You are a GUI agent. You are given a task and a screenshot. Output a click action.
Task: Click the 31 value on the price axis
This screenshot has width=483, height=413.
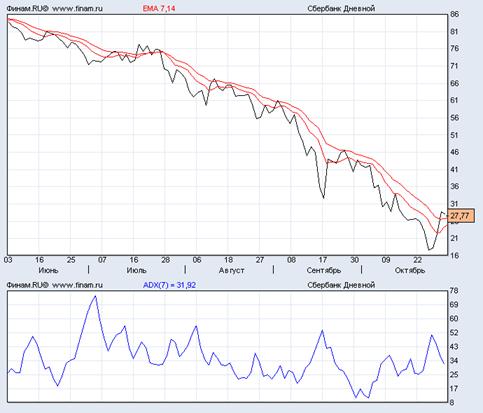(455, 204)
